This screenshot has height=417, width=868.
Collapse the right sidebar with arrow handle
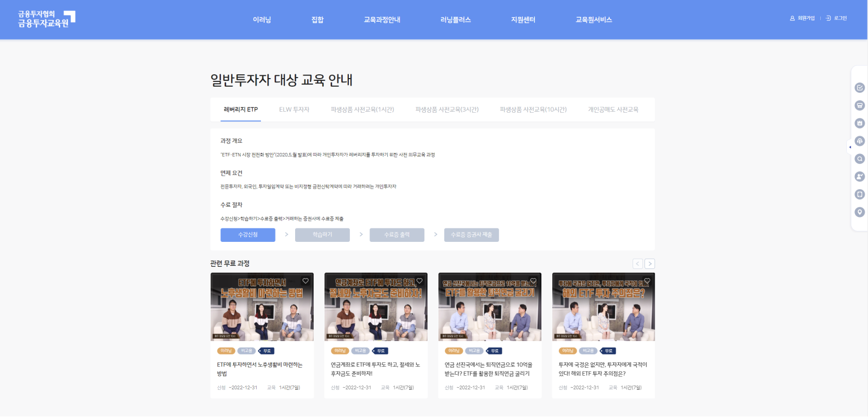point(850,147)
